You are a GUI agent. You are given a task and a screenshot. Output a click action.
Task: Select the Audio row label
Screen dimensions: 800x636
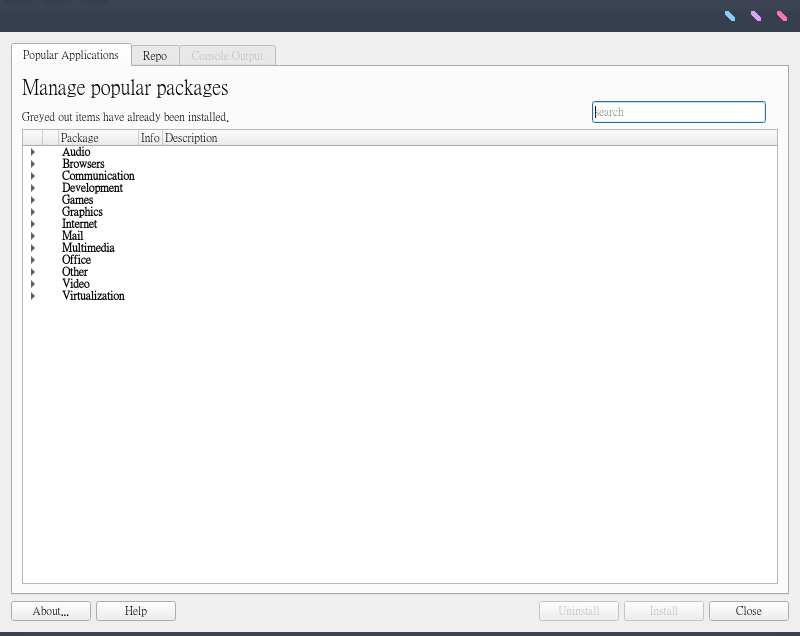coord(76,152)
